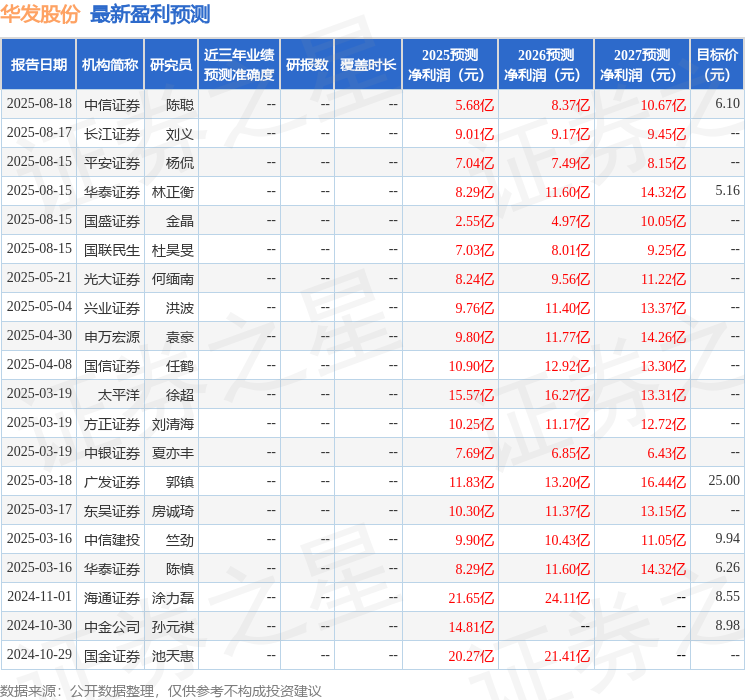
Task: Click the 覆盖时长 column header
Action: click(x=368, y=65)
